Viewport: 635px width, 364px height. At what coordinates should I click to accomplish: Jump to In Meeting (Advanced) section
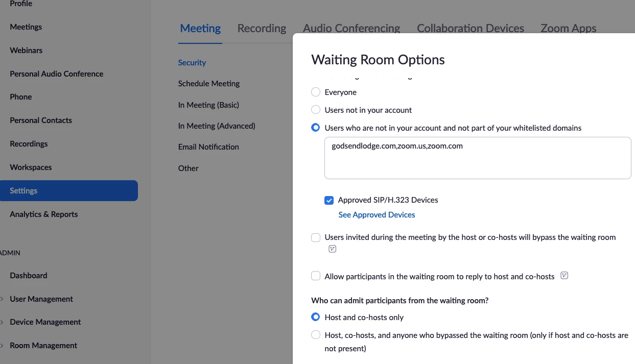pos(217,126)
